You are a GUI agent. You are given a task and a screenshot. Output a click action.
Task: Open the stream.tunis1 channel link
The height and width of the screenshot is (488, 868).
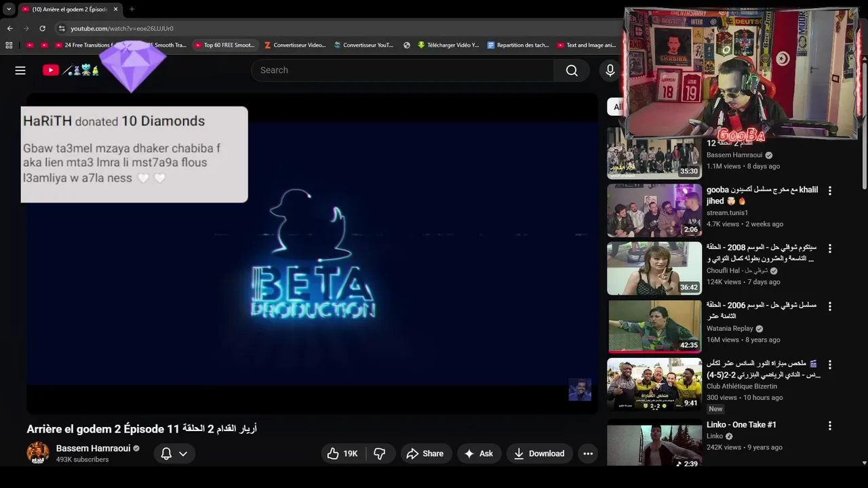[727, 213]
